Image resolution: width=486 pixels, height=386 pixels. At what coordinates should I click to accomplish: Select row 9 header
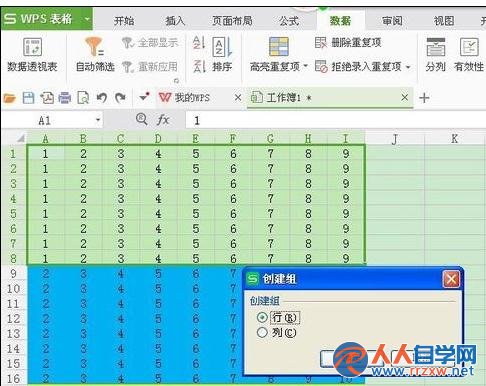pos(13,274)
